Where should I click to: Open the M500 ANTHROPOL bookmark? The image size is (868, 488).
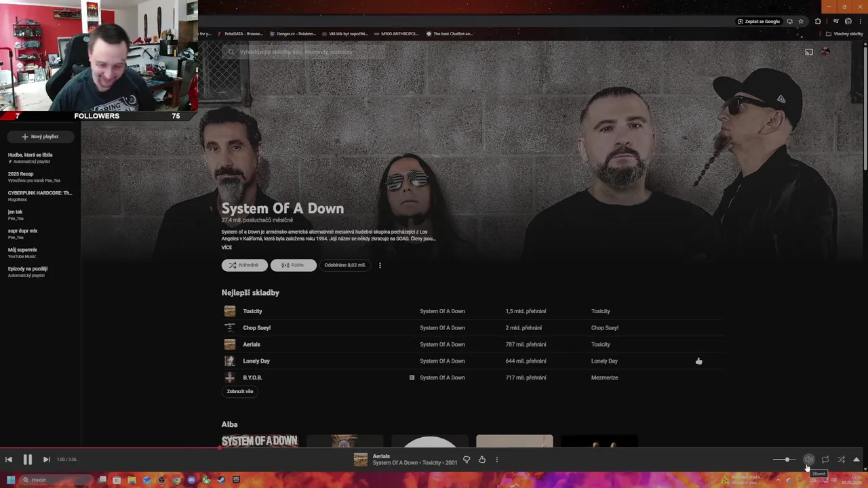[396, 34]
